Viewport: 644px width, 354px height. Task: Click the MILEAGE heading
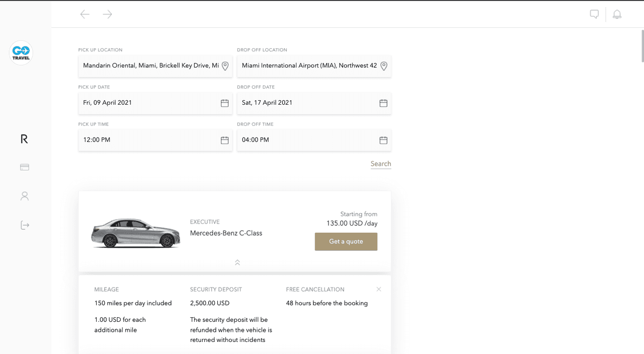[x=107, y=290]
